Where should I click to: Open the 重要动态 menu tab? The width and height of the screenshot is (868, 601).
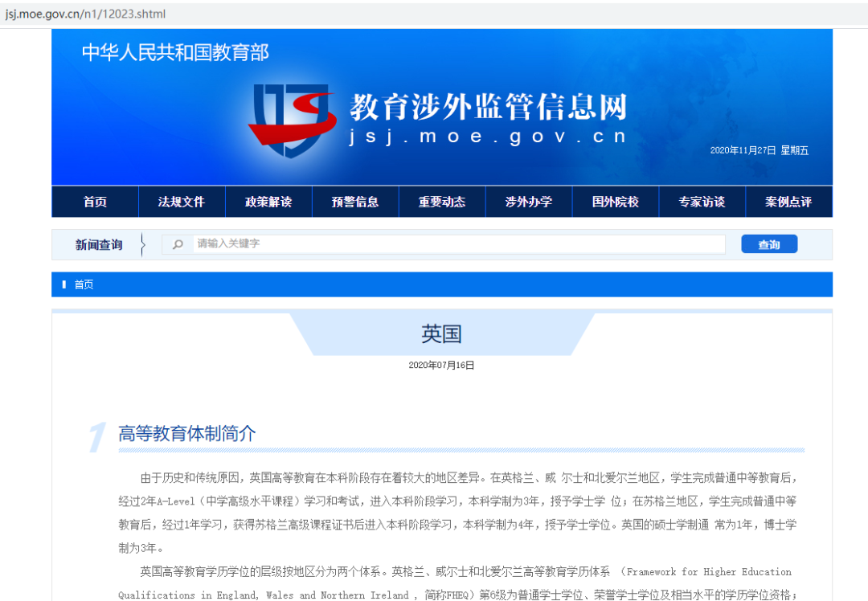coord(442,202)
